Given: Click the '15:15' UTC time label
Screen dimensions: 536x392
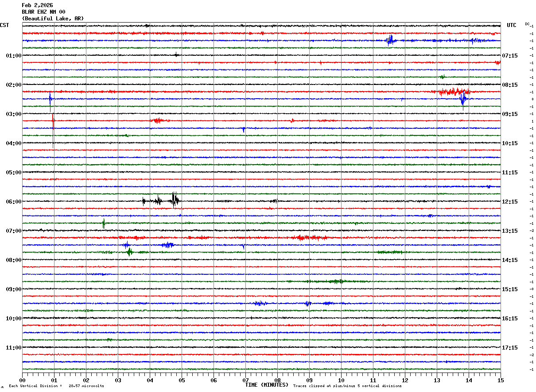Looking at the screenshot, I should 510,289.
